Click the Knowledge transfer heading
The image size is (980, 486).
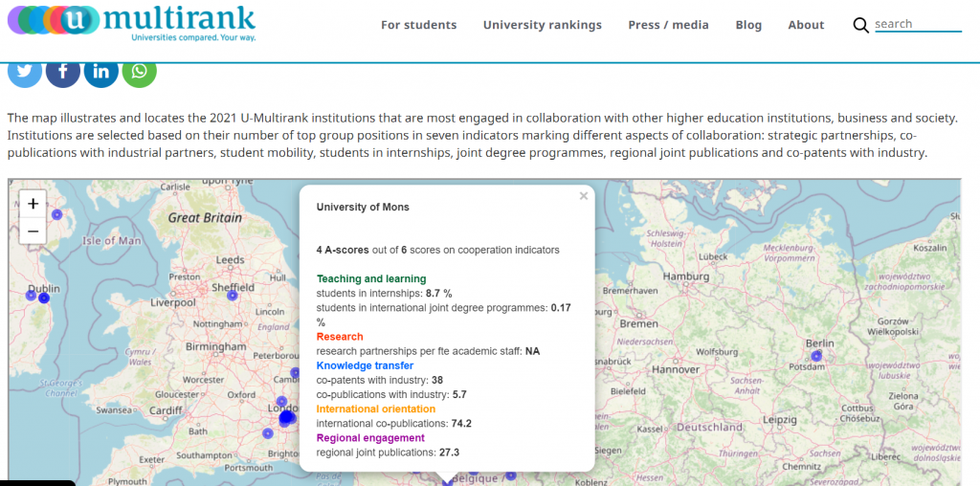point(365,365)
